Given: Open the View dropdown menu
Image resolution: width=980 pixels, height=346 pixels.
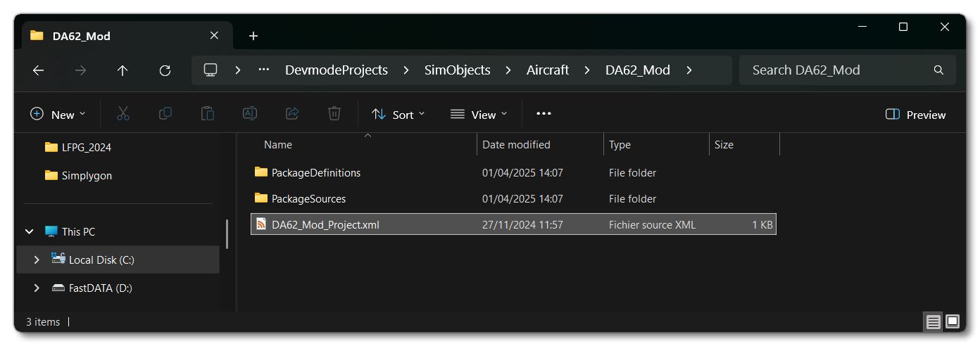Looking at the screenshot, I should pyautogui.click(x=479, y=115).
